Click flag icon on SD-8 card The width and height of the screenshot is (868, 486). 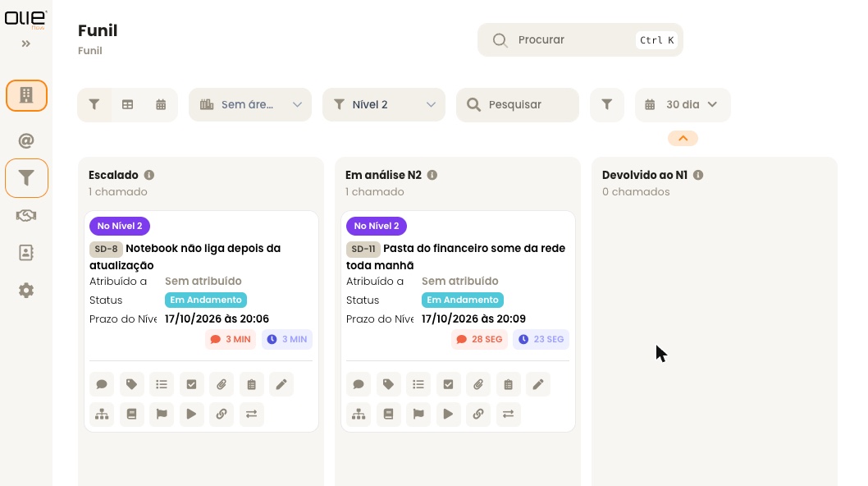click(162, 415)
